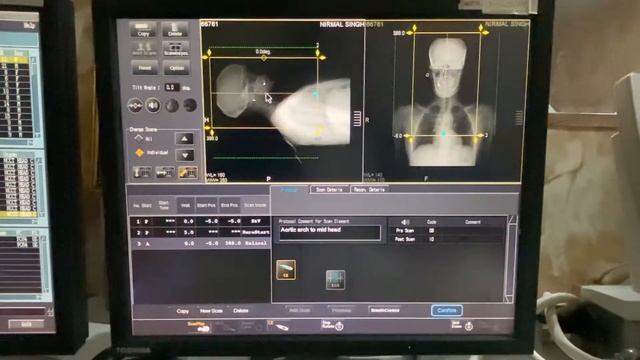
Task: Click the center power-style icon in bottom bar
Action: pyautogui.click(x=339, y=326)
